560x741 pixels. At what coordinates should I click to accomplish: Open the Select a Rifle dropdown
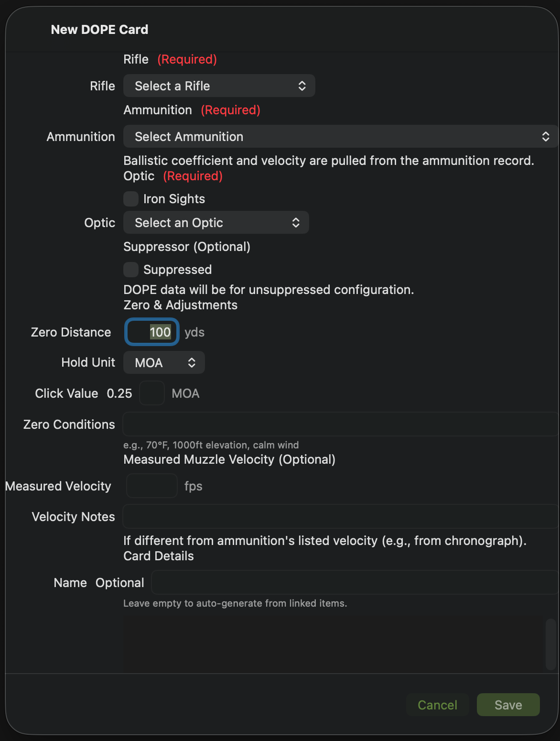[219, 86]
